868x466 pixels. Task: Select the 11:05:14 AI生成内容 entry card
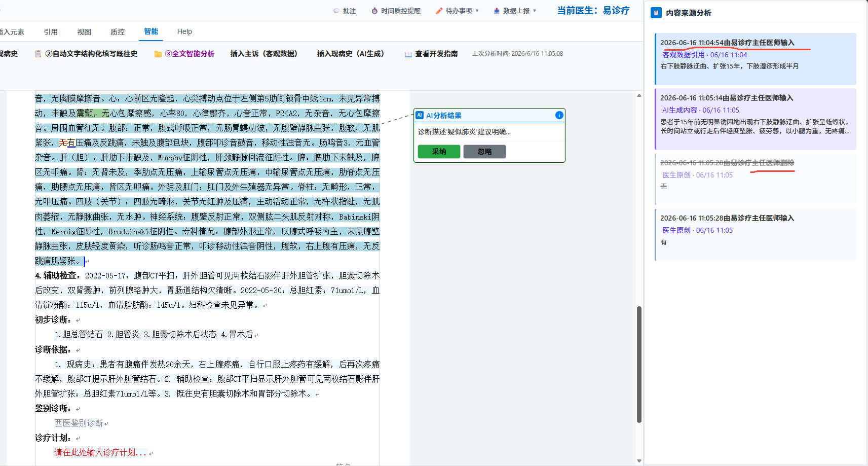[x=756, y=119]
